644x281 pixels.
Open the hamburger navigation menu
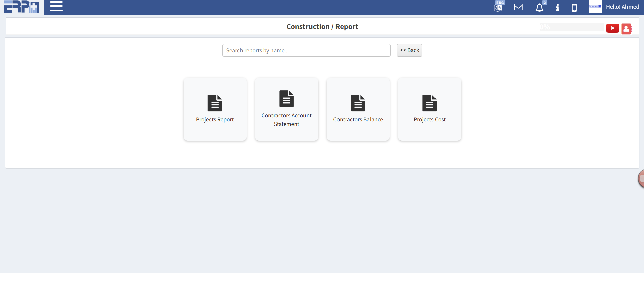(56, 6)
